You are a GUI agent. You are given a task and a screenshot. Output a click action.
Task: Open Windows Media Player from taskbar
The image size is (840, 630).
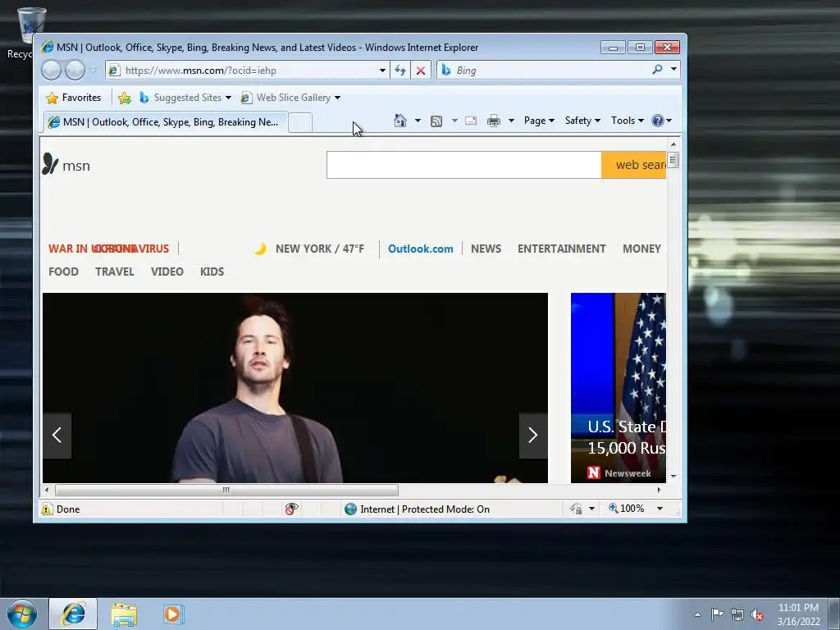point(172,614)
